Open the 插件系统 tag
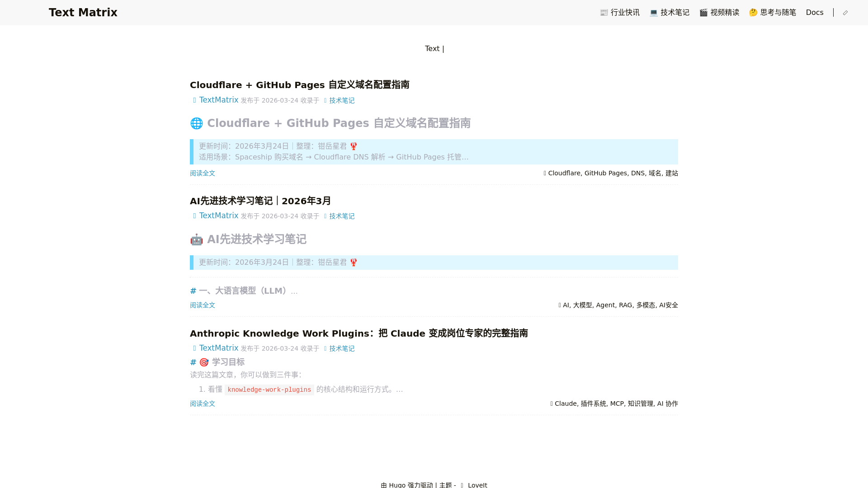 pos(594,404)
